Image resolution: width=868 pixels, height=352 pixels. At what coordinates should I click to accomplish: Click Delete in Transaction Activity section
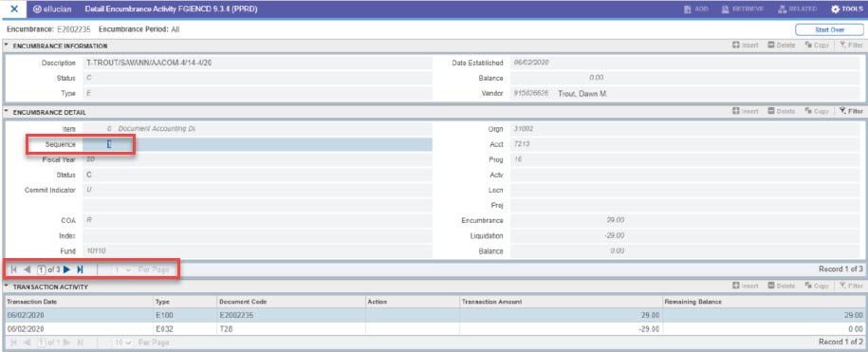pyautogui.click(x=781, y=287)
